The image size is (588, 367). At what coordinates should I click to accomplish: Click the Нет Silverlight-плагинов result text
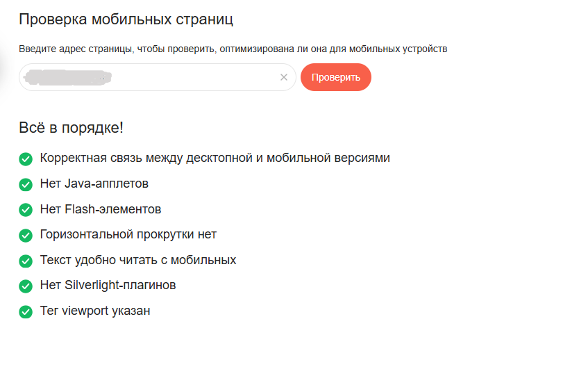(x=108, y=285)
